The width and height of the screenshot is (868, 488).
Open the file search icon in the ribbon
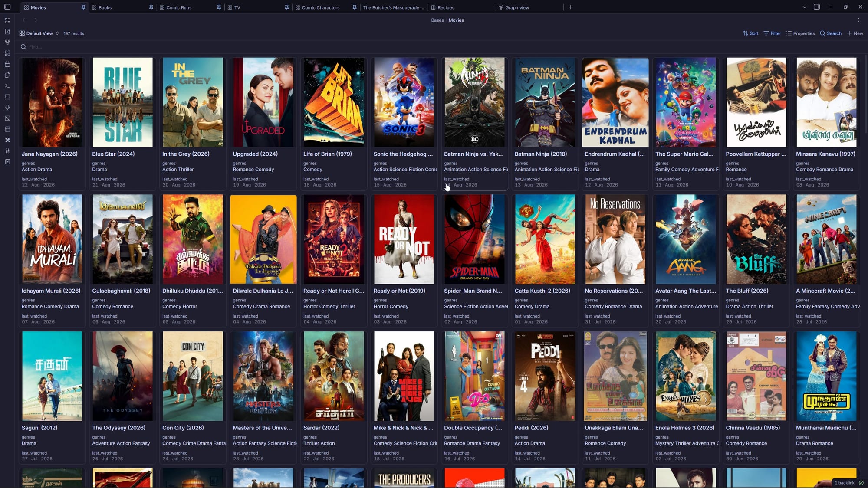tap(7, 32)
